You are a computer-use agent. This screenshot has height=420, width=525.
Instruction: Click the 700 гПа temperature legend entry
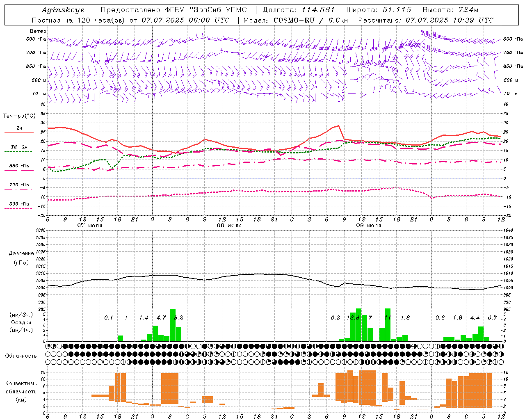pos(19,185)
